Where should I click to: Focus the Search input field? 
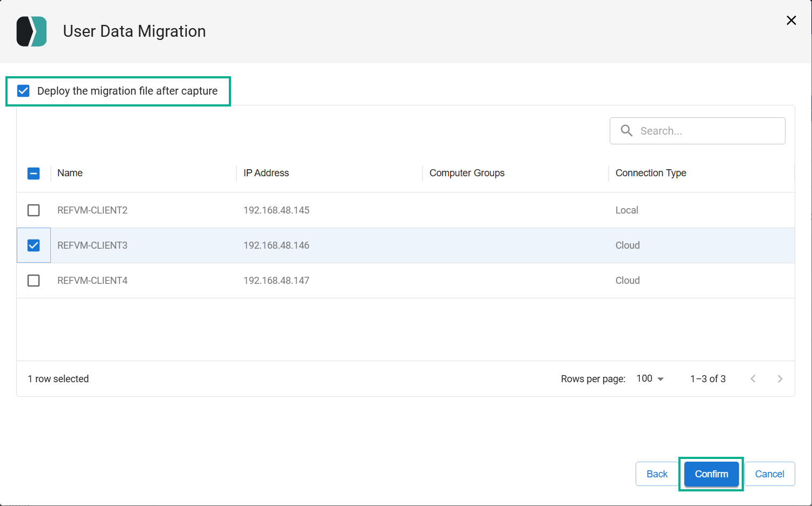pyautogui.click(x=697, y=131)
